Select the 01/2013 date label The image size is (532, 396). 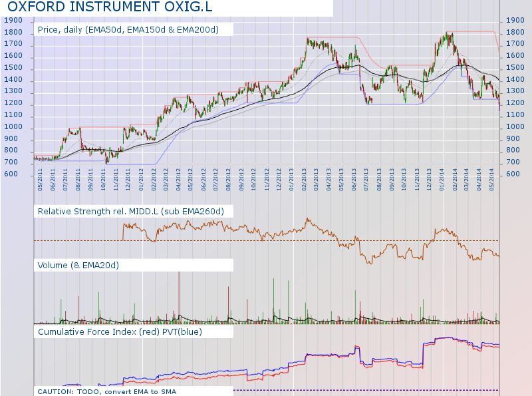click(291, 180)
